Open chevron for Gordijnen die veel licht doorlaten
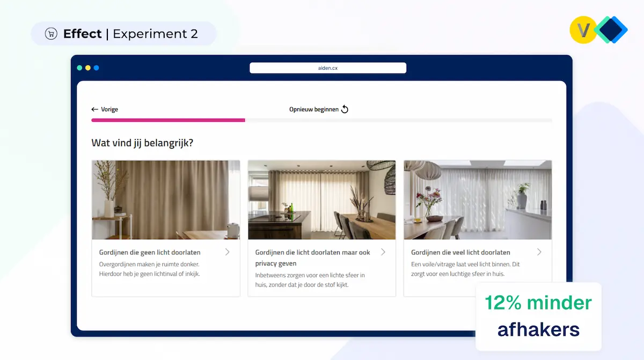This screenshot has height=360, width=644. click(539, 252)
